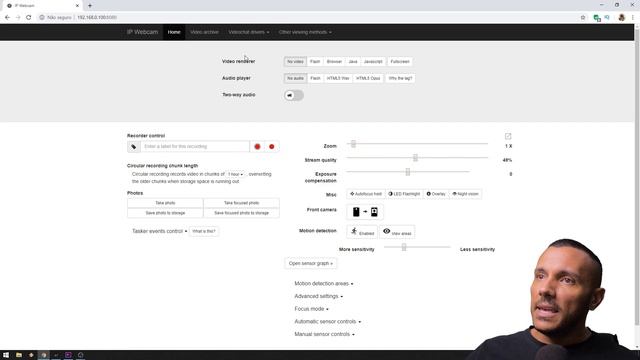Select No video renderer option
Image resolution: width=640 pixels, height=360 pixels.
[295, 62]
